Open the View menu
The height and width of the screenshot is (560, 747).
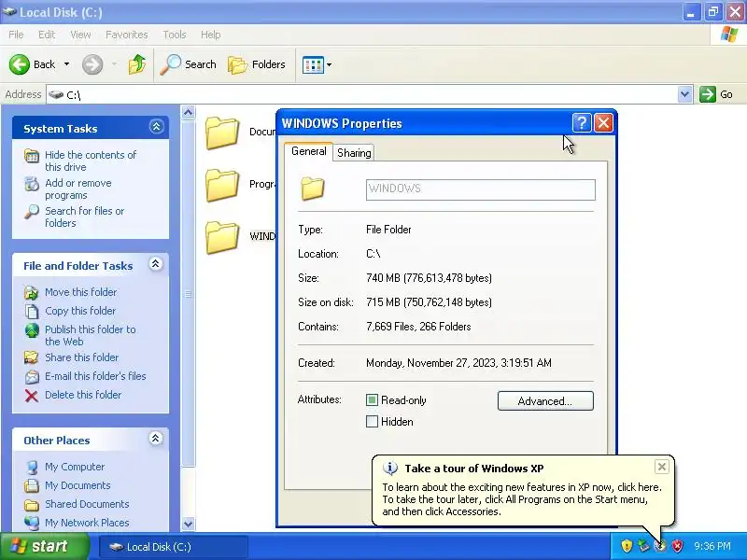80,35
